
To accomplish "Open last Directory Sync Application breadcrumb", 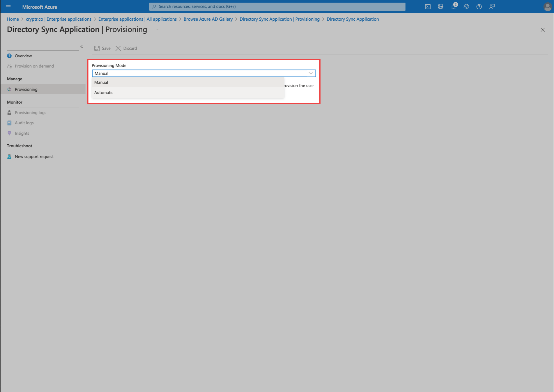I will tap(353, 19).
